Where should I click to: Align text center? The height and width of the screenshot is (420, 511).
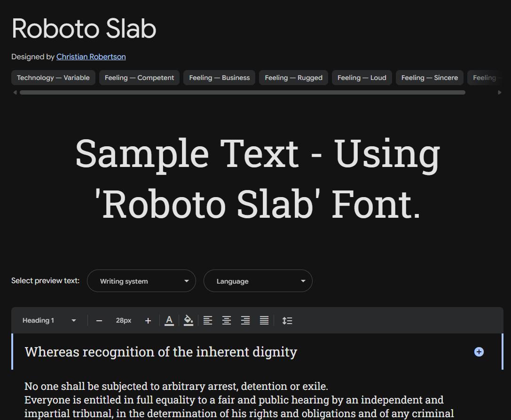click(227, 321)
